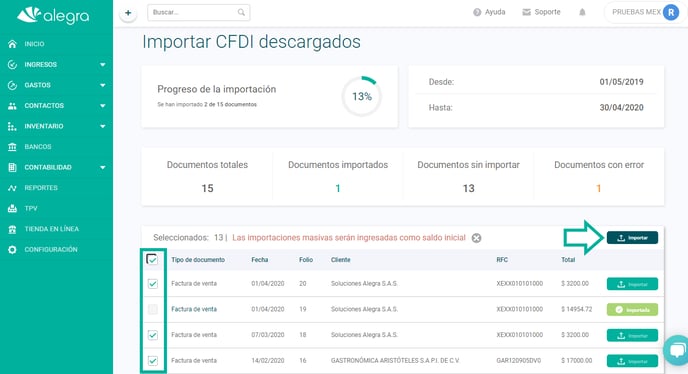This screenshot has width=688, height=374.
Task: Open Bancos menu item
Action: [x=38, y=147]
